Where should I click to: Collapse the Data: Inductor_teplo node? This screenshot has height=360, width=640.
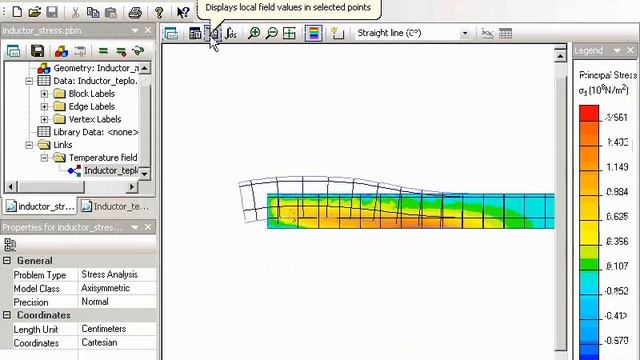click(x=29, y=81)
